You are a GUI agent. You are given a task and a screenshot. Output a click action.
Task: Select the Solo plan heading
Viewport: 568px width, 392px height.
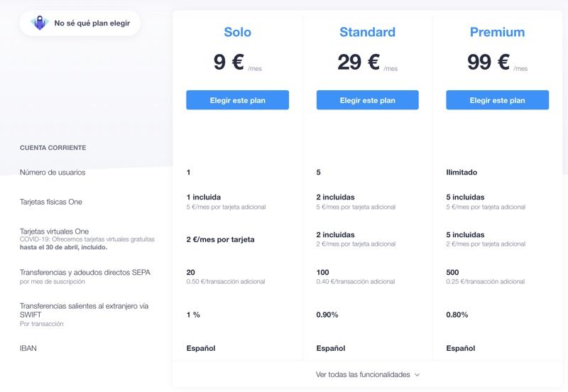(x=237, y=32)
